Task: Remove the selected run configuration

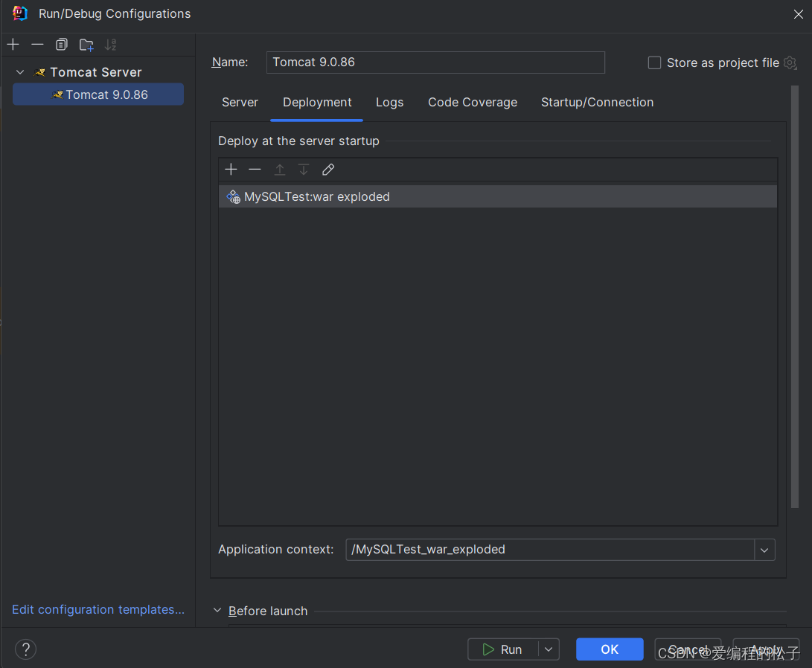Action: click(37, 45)
